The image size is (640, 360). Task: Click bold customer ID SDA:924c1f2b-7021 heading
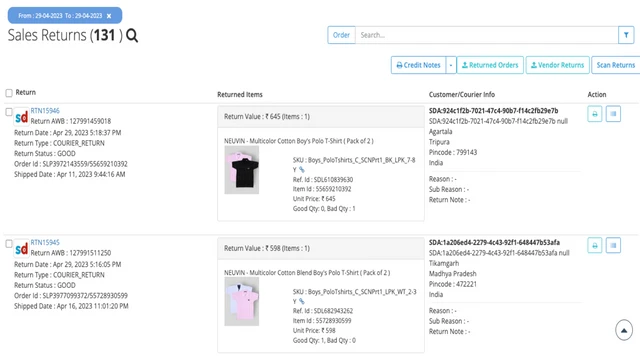click(493, 111)
